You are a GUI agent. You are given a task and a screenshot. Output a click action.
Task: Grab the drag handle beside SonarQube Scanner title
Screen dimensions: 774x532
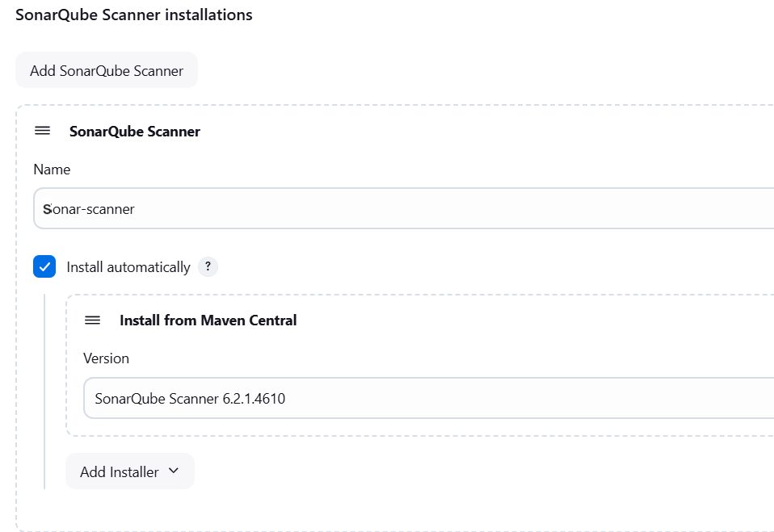(43, 131)
